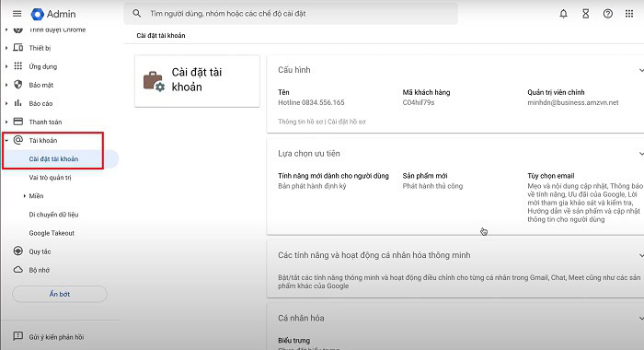Click Phát hành thủ công value
This screenshot has width=644, height=350.
[432, 186]
